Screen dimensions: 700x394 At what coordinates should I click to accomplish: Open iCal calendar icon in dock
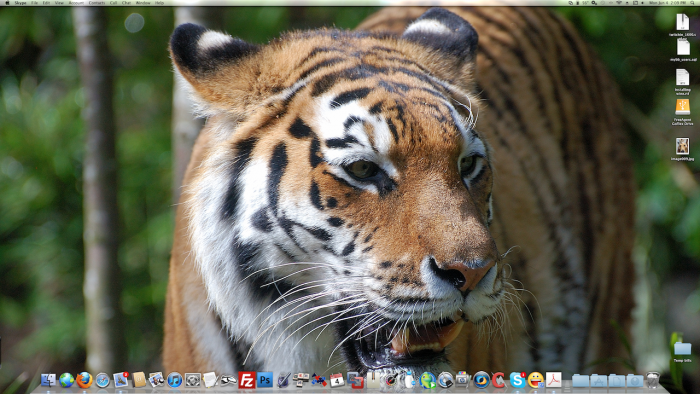point(337,380)
